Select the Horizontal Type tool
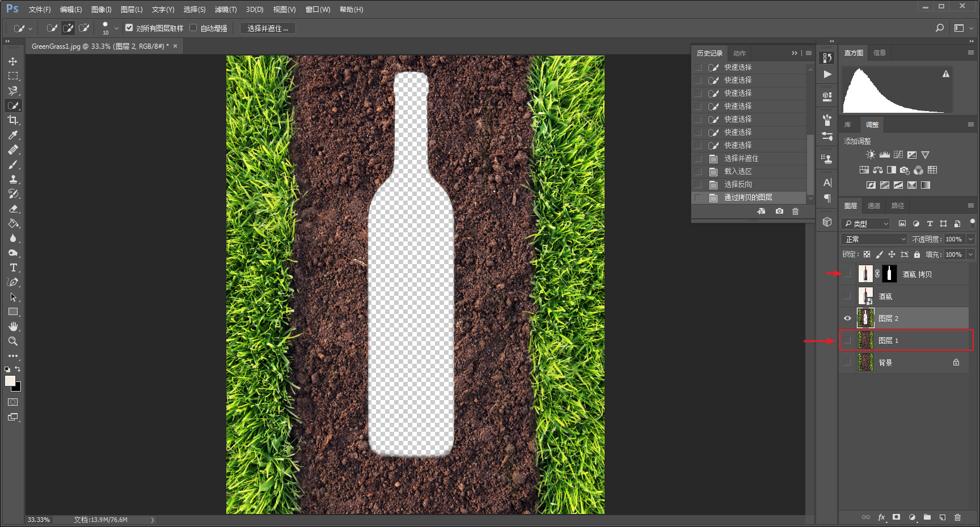The width and height of the screenshot is (980, 527). tap(13, 267)
